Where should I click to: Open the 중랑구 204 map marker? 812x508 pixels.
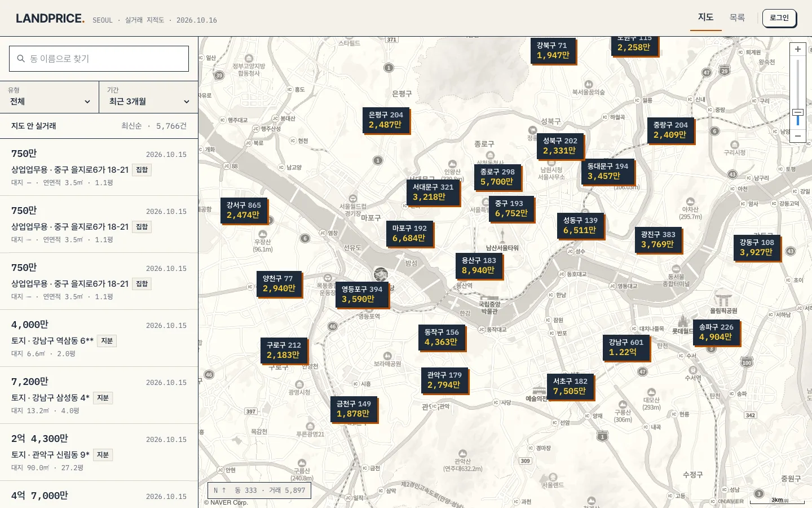[x=670, y=130]
